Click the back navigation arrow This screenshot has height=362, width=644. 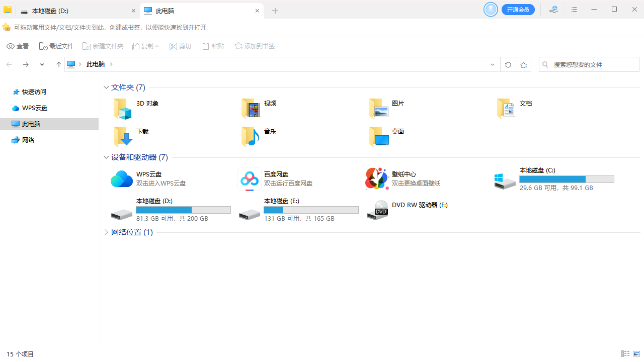[x=9, y=64]
